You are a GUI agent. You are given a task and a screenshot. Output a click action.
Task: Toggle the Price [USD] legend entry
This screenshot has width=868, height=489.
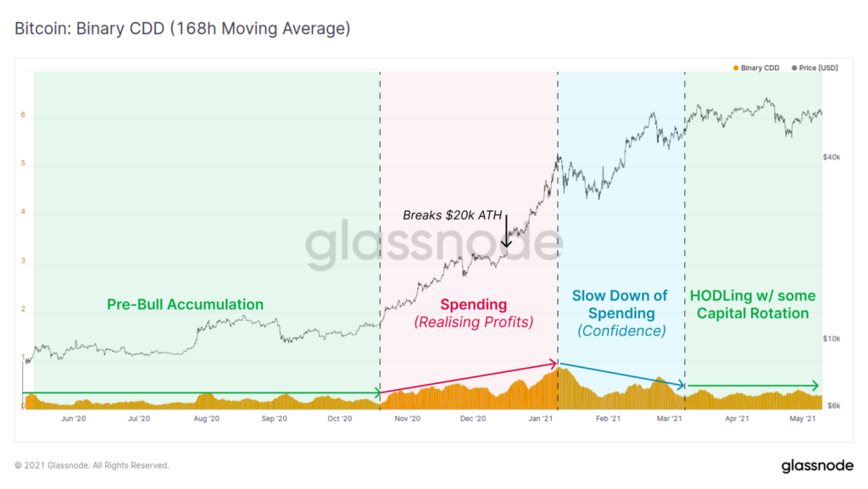coord(815,68)
